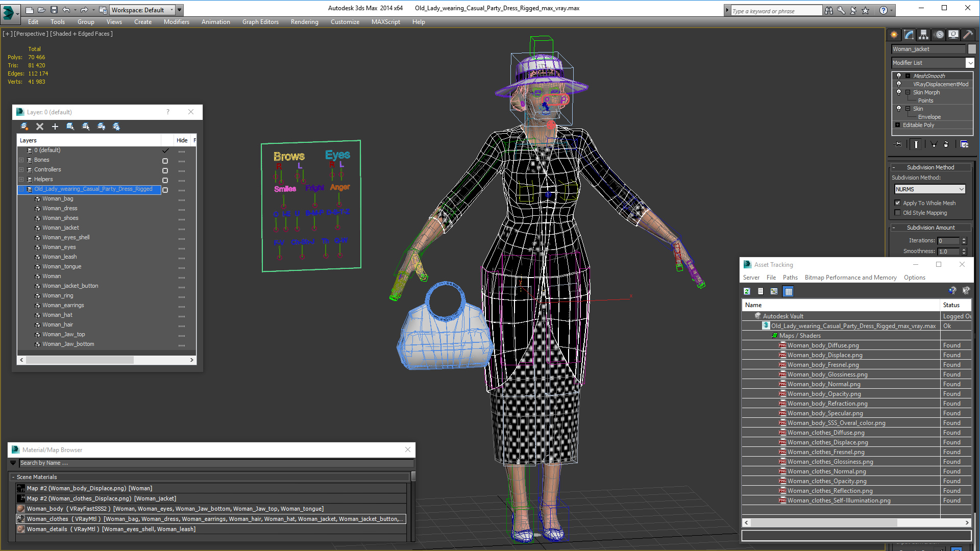Click the Hide column header in Layer dialog
This screenshot has width=980, height=551.
tap(182, 140)
